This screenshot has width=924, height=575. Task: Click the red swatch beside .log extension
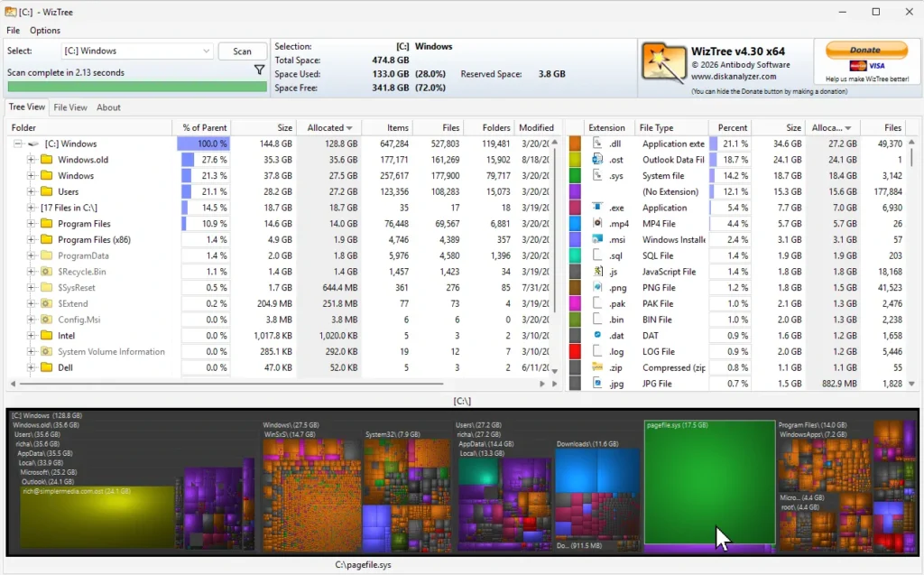575,351
